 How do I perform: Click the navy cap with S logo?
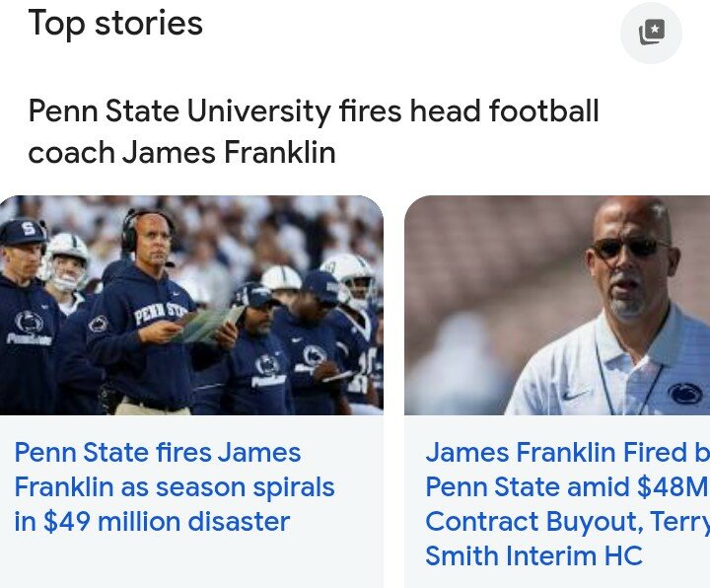[x=23, y=231]
